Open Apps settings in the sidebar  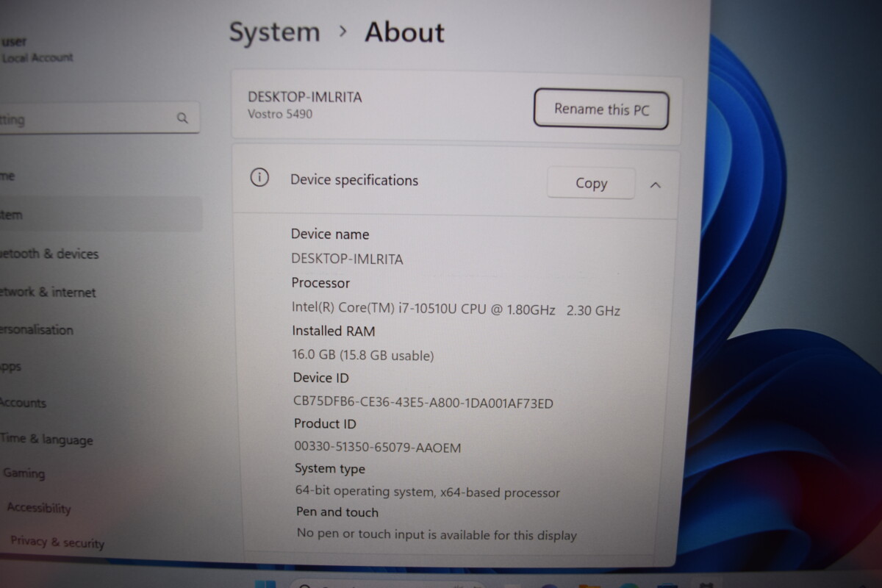[x=11, y=366]
